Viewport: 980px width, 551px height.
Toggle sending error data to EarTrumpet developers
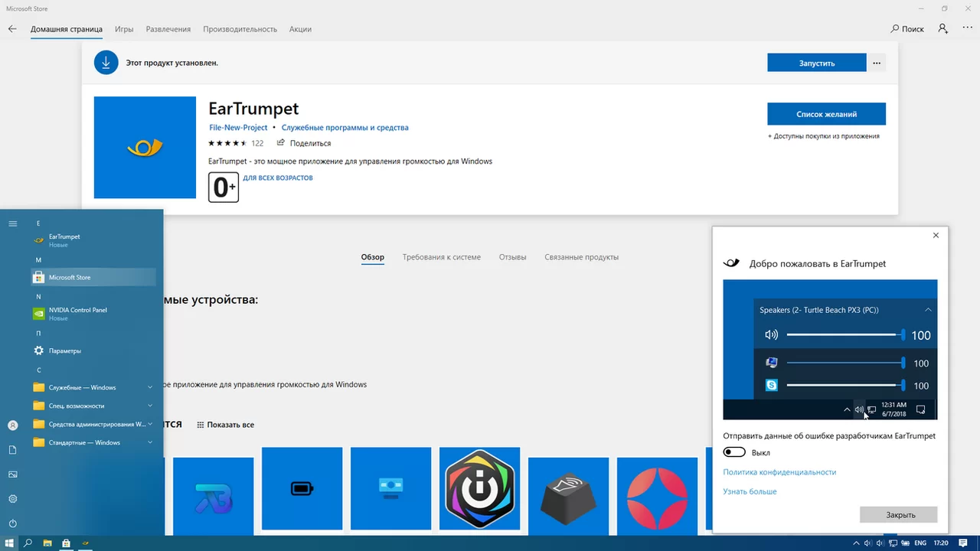click(x=734, y=452)
